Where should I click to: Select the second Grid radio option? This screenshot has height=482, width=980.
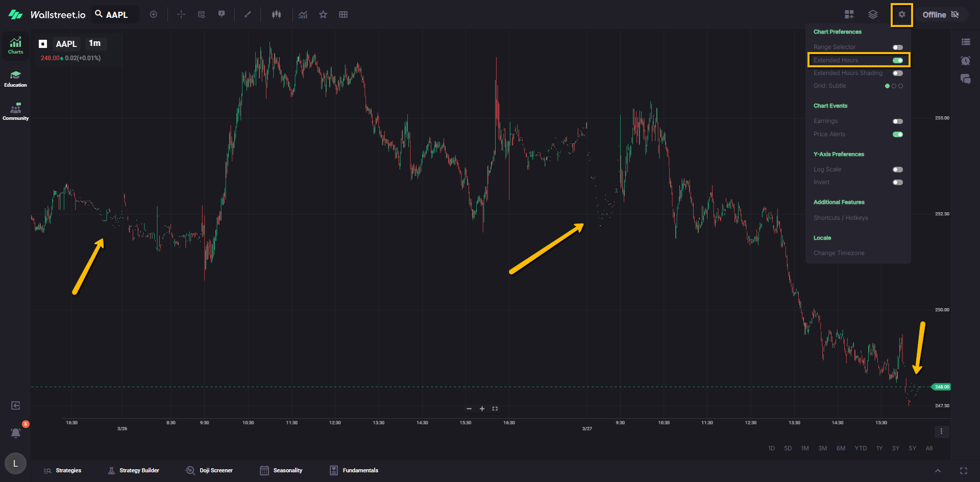tap(894, 86)
